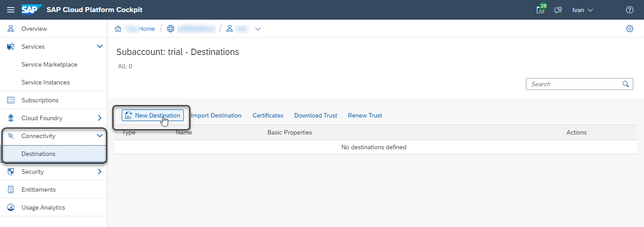Click the Name column header

coord(184,132)
